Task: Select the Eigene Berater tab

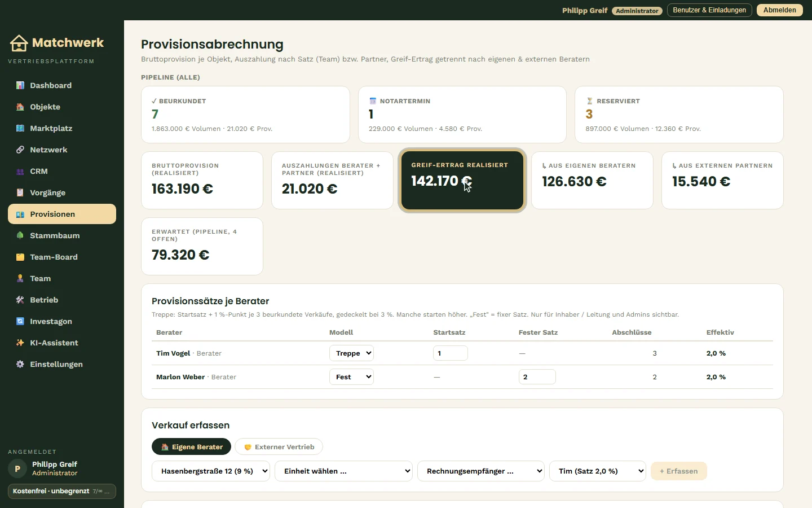Action: pyautogui.click(x=191, y=447)
